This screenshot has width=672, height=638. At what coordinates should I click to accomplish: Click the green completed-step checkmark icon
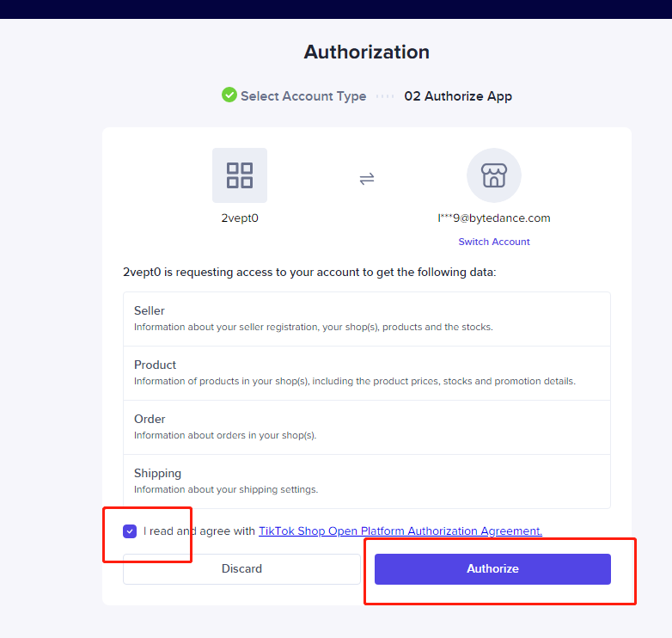click(x=229, y=95)
